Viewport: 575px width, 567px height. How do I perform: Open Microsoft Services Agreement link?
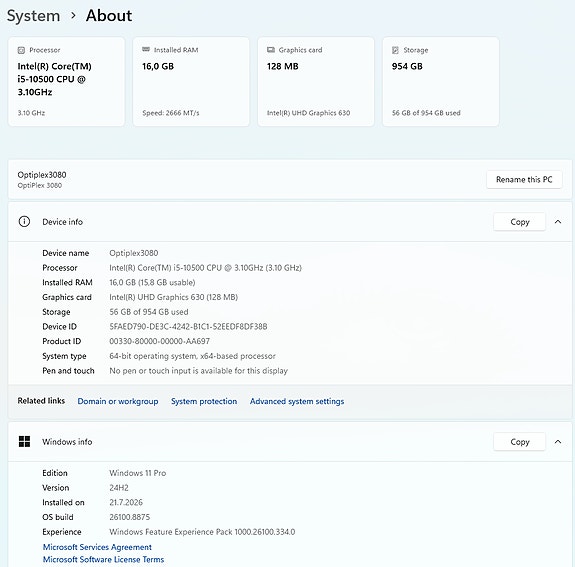tap(97, 547)
